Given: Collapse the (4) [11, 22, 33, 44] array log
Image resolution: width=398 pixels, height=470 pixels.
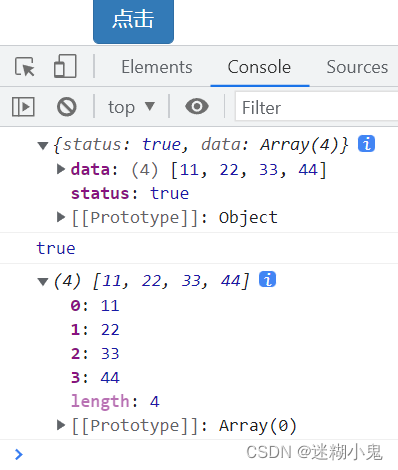Looking at the screenshot, I should pos(43,282).
